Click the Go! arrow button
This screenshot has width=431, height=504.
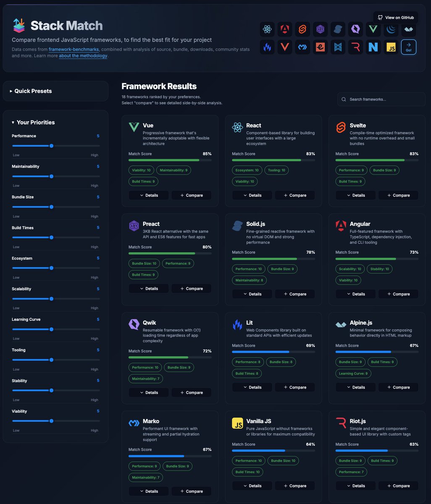(409, 47)
